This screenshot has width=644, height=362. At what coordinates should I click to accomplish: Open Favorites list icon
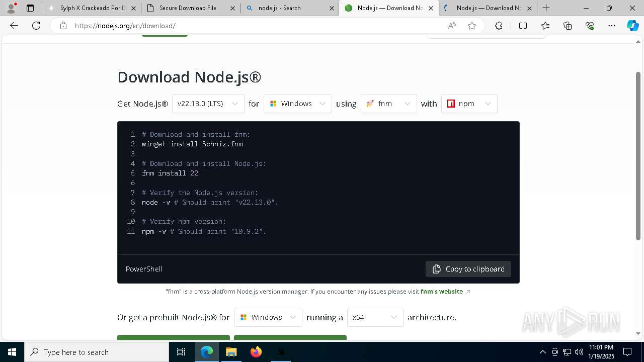(545, 26)
